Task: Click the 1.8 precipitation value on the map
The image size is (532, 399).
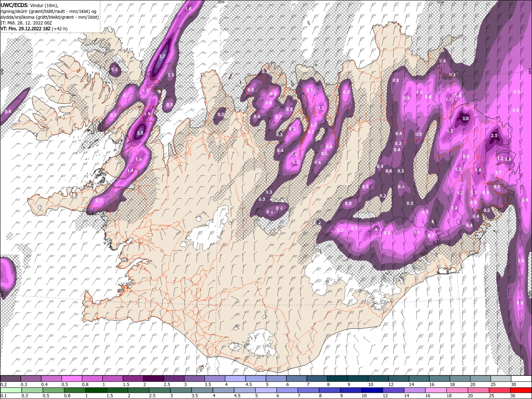Action: 478,170
